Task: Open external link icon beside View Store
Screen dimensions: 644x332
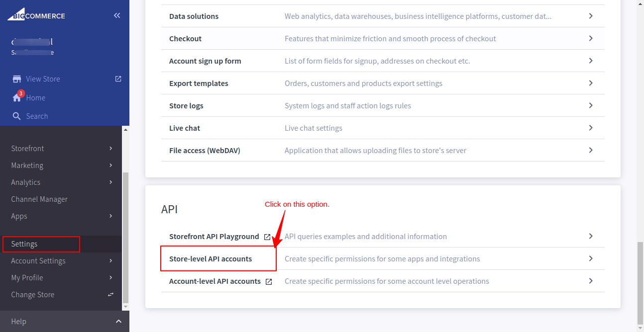Action: [118, 79]
